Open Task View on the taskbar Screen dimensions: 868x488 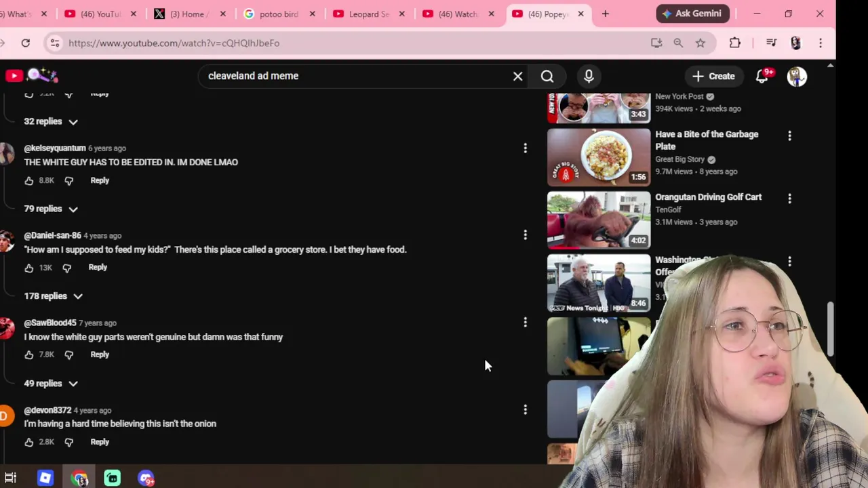10,479
